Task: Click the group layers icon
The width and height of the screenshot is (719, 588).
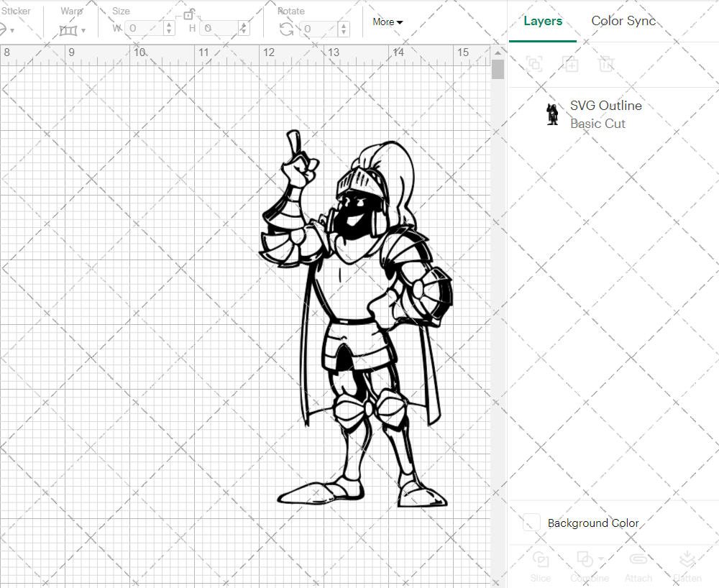Action: pyautogui.click(x=534, y=65)
